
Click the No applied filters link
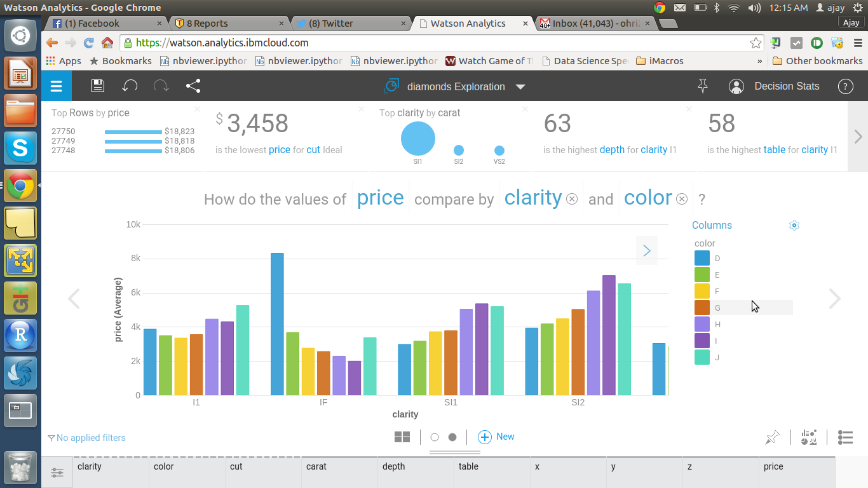point(87,438)
